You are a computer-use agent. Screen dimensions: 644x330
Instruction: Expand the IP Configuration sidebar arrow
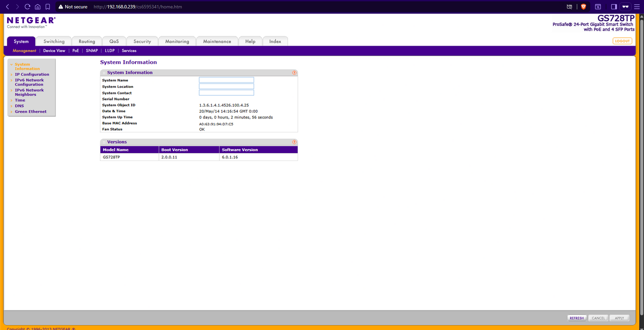(x=11, y=74)
